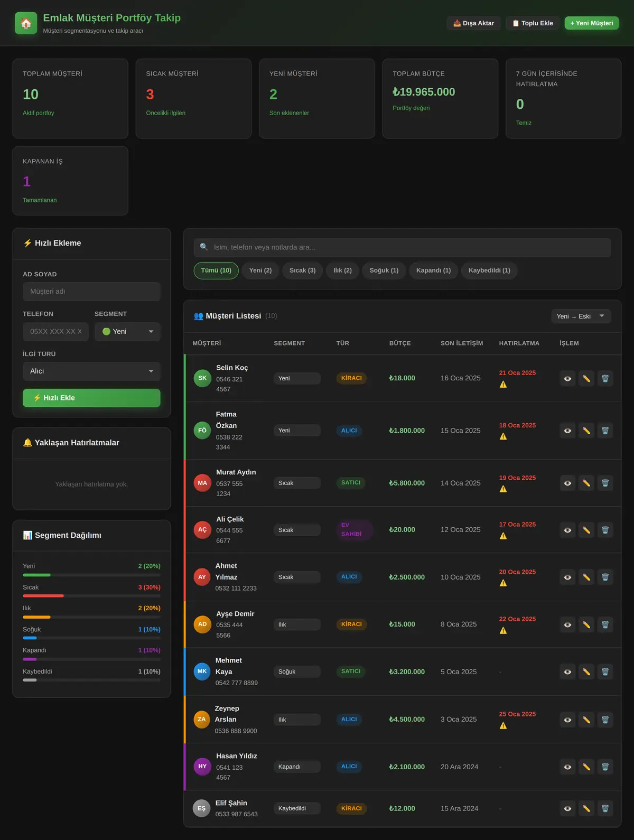This screenshot has height=840, width=634.
Task: View Selin Koç's details with the eye icon
Action: tap(567, 378)
